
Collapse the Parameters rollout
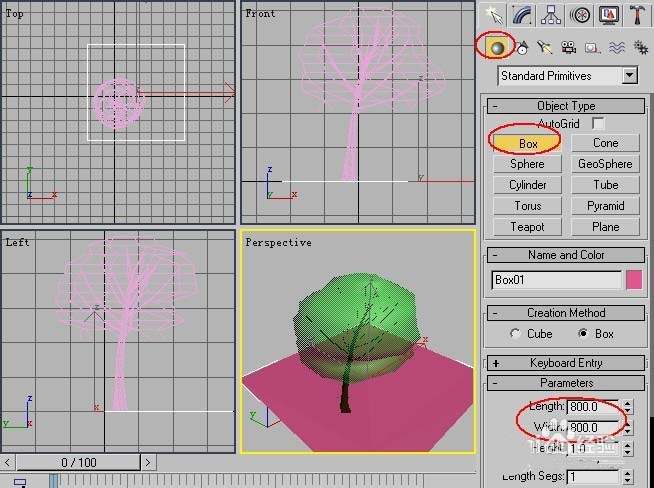pyautogui.click(x=566, y=382)
